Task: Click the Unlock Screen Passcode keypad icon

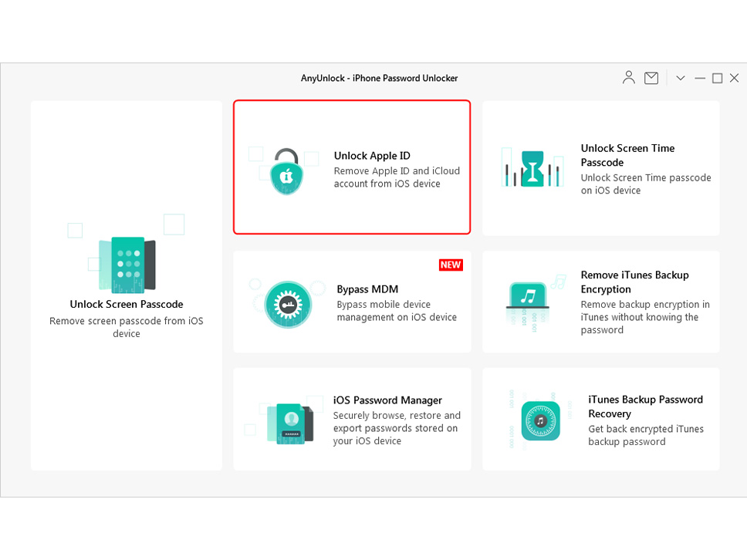Action: coord(127,265)
